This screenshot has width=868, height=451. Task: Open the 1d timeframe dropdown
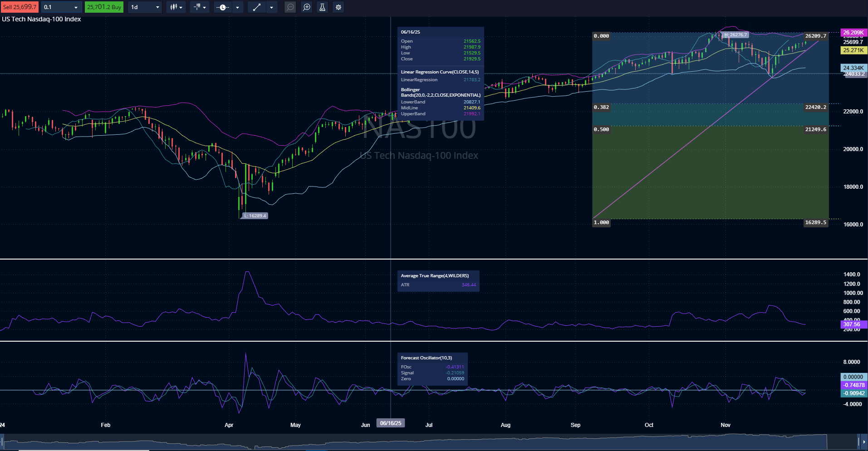(x=144, y=7)
